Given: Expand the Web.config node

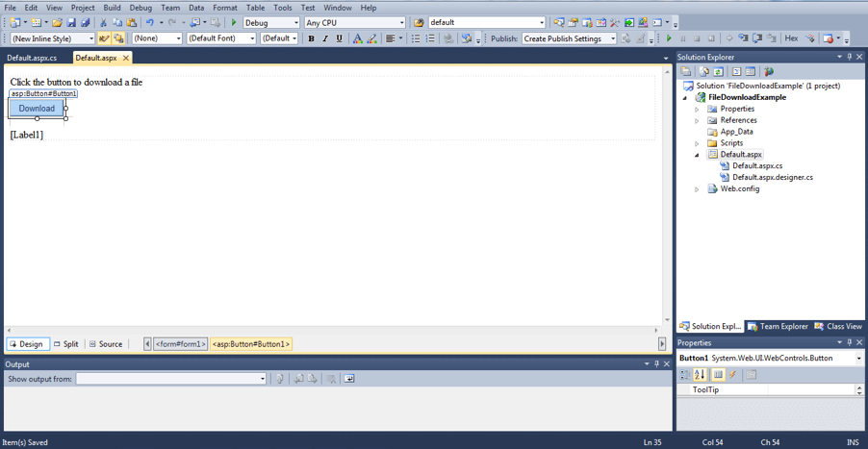Looking at the screenshot, I should point(697,189).
